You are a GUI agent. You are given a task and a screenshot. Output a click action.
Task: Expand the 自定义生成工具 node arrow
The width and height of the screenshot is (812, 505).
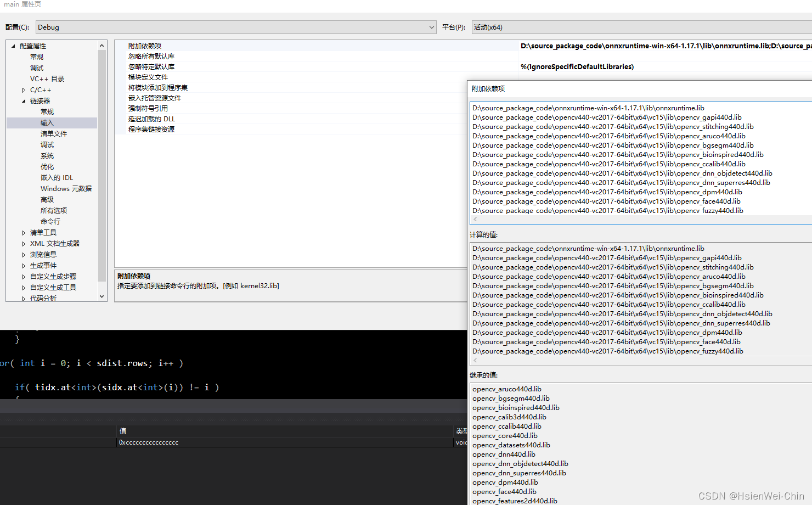[24, 288]
